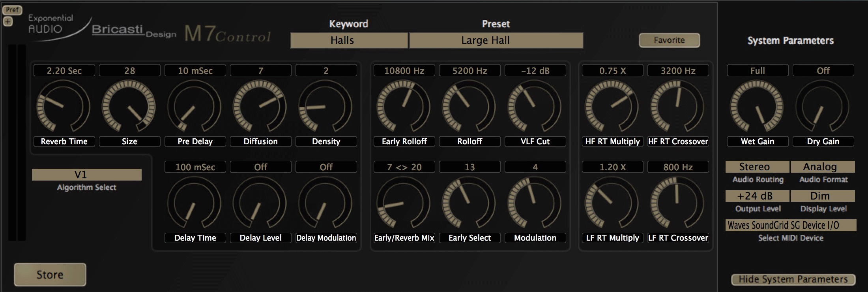Click the 2.20 Sec reverb time value
This screenshot has width=868, height=292.
[64, 71]
